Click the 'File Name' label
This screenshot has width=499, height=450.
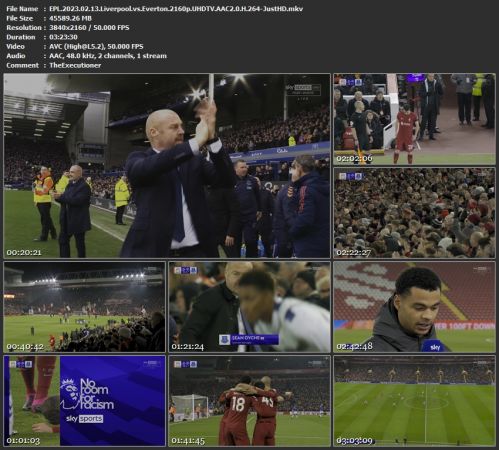[x=22, y=9]
